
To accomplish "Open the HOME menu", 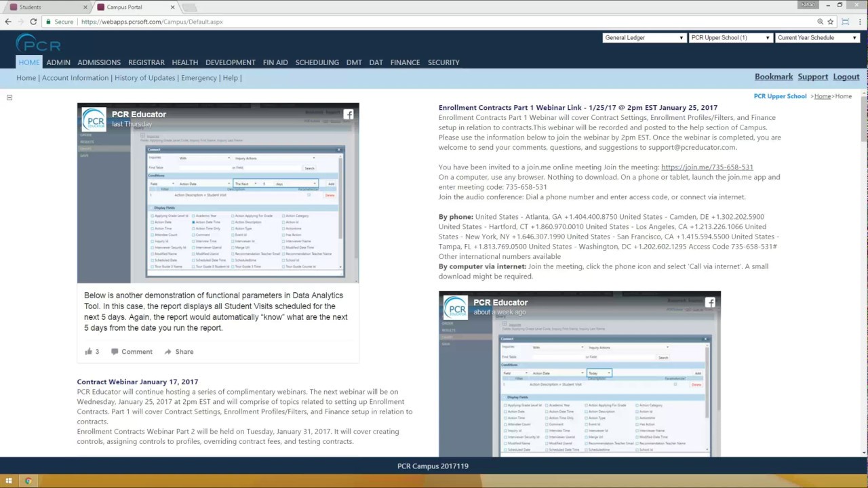I will (29, 62).
